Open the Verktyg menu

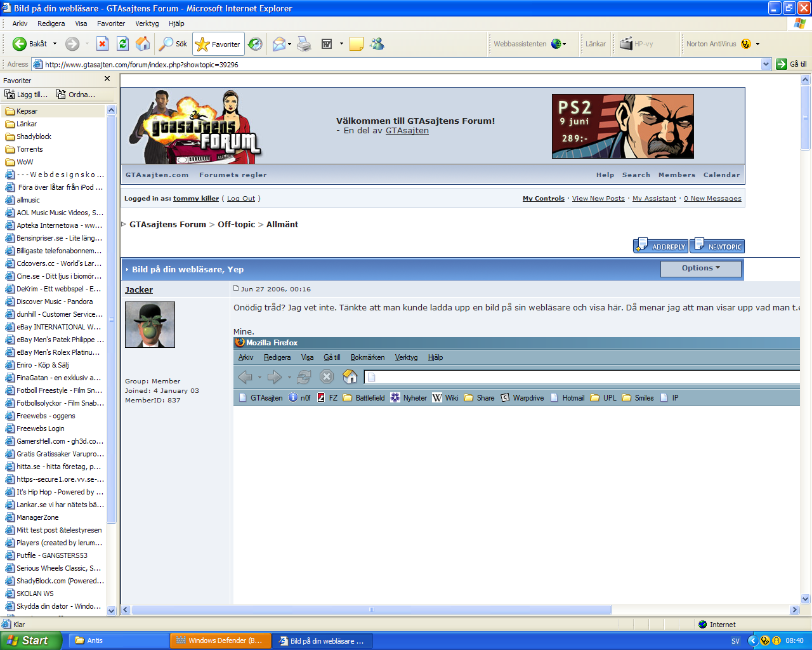(x=147, y=23)
